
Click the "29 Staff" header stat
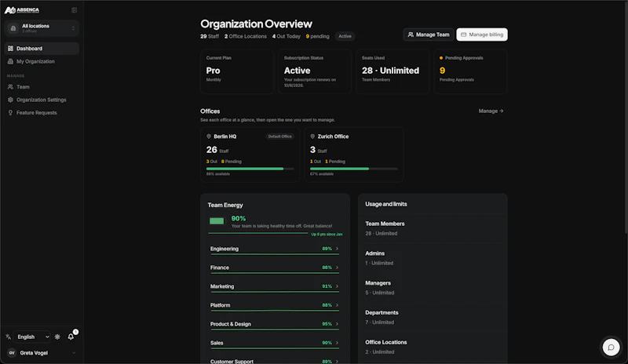pyautogui.click(x=210, y=36)
